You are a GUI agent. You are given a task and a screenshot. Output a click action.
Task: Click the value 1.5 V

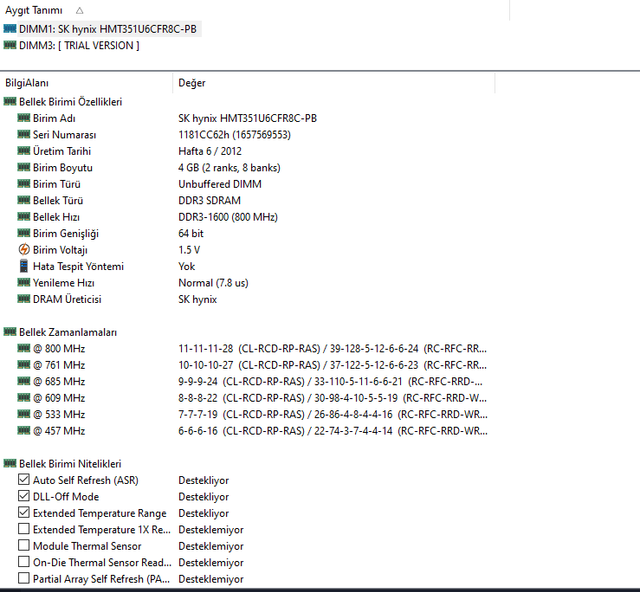pos(189,249)
